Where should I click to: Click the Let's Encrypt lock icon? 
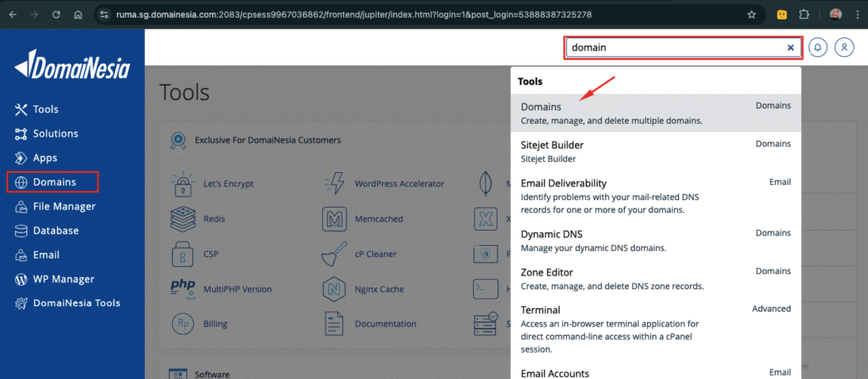(182, 184)
